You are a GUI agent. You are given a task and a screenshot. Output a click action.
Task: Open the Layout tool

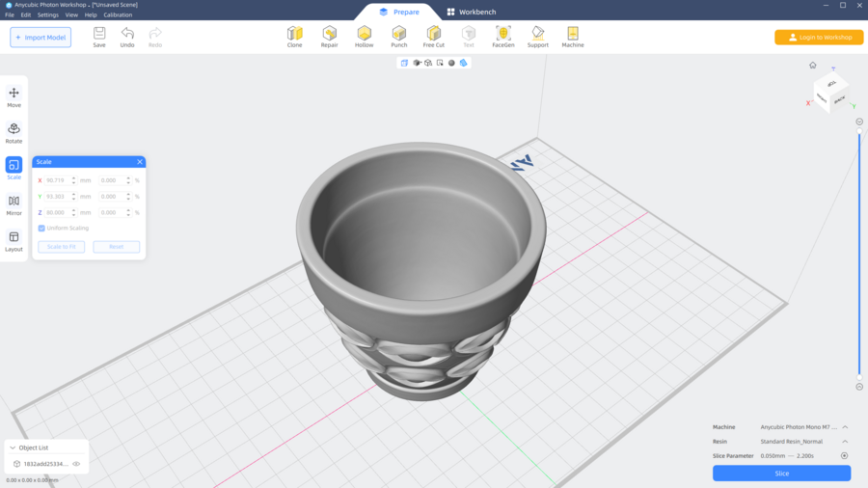click(14, 240)
